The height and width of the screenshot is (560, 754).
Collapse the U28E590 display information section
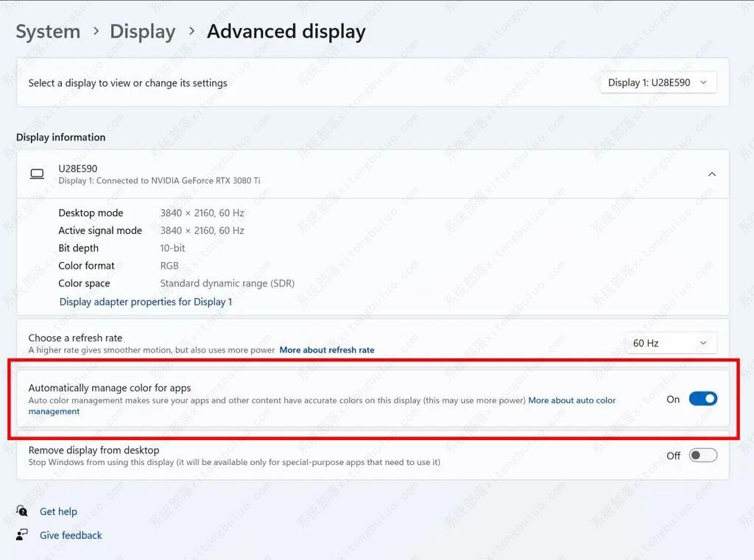click(x=711, y=174)
